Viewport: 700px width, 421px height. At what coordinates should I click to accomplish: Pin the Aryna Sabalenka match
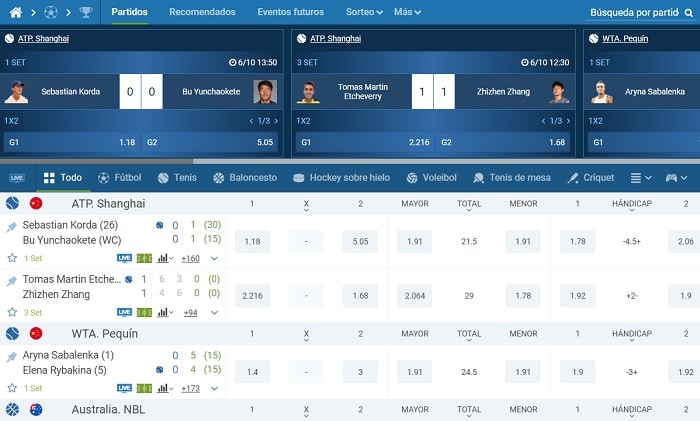coord(12,357)
